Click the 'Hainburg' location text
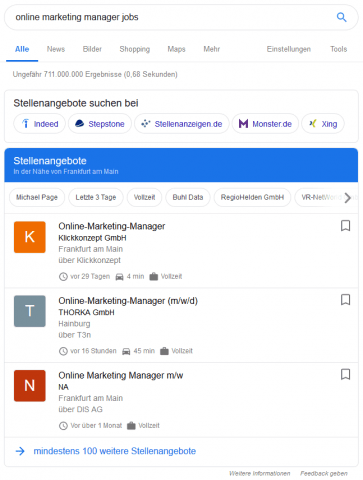 (74, 324)
